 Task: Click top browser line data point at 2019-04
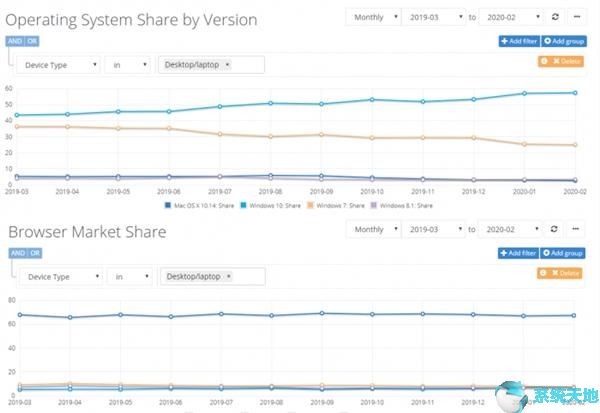coord(70,317)
